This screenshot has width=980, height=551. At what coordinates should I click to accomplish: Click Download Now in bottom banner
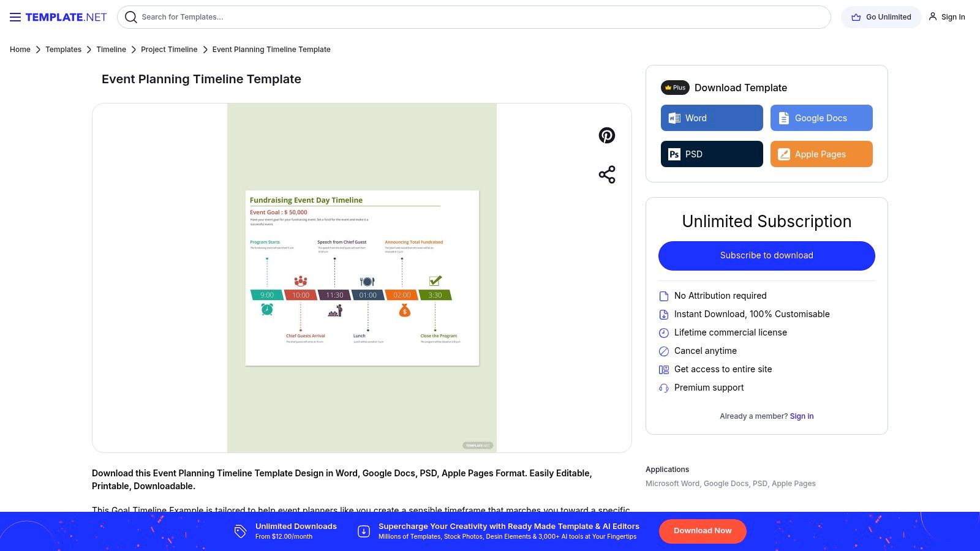point(703,531)
